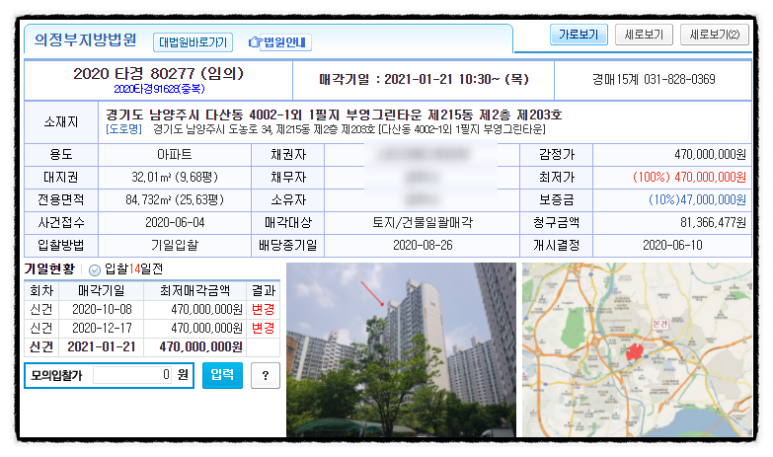Click the 사건접수 date 2020-06-04
The height and width of the screenshot is (457, 773).
point(175,222)
